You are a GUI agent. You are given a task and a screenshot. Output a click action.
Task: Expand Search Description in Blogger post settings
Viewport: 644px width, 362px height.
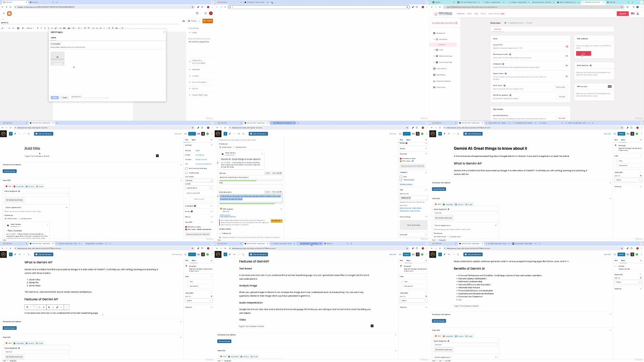click(x=190, y=82)
